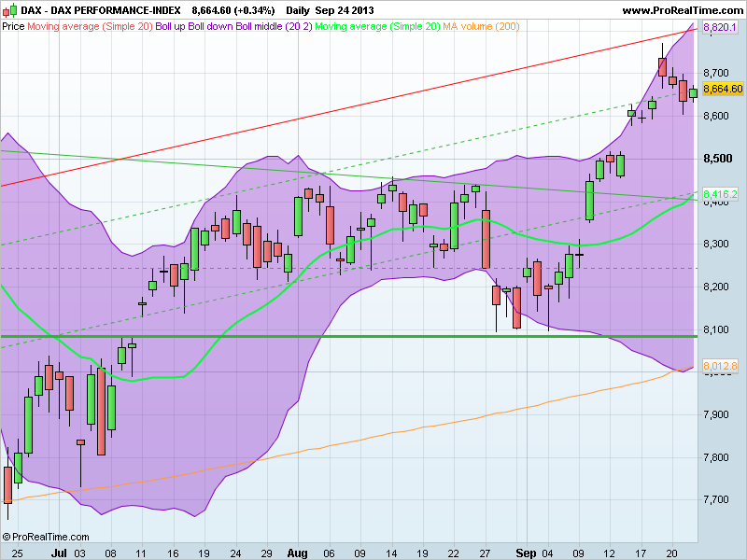Image resolution: width=747 pixels, height=560 pixels.
Task: Click the 27 date label on the axis
Action: (x=485, y=553)
